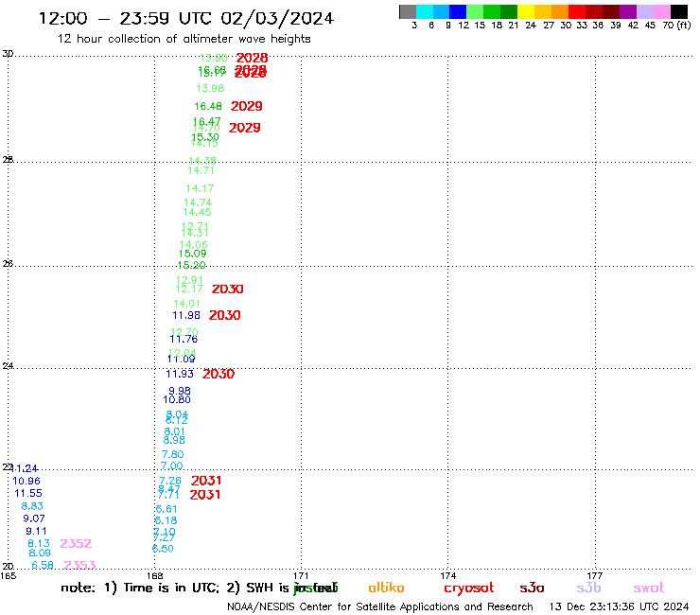Click the gray swatch in the color legend
This screenshot has width=700, height=615.
click(x=408, y=11)
